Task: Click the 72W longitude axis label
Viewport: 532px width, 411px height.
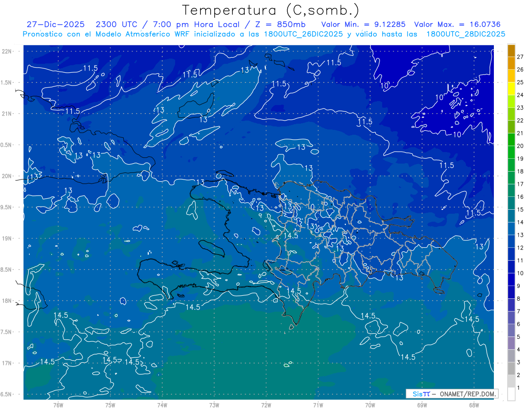Action: [266, 405]
